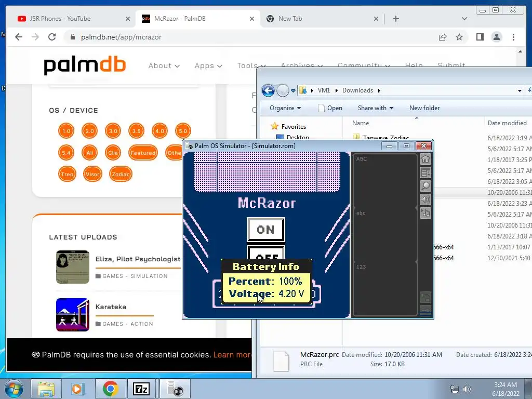Image resolution: width=532 pixels, height=399 pixels.
Task: Open Chrome three-dot menu
Action: 513,37
